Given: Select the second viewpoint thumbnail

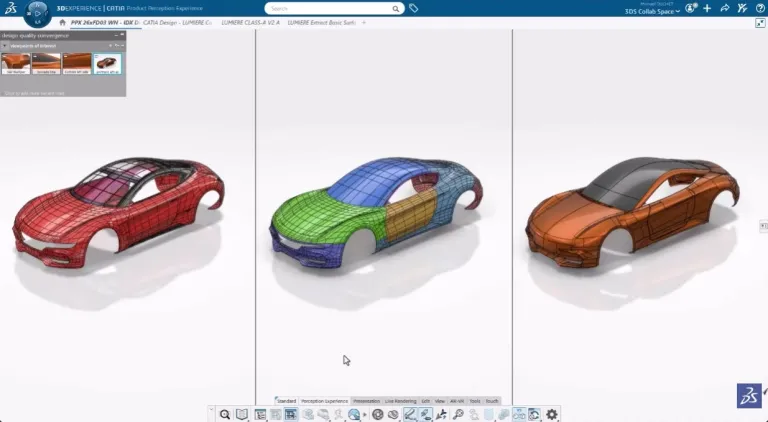Looking at the screenshot, I should pos(46,64).
